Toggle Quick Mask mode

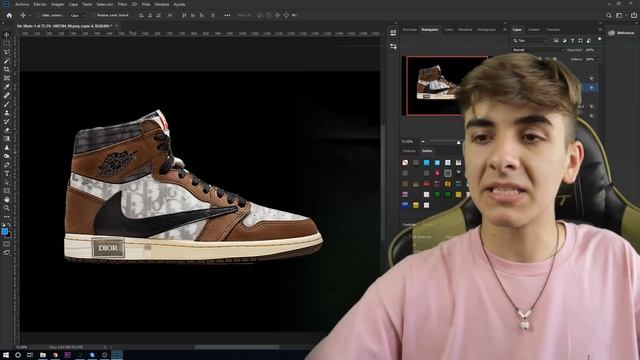pyautogui.click(x=7, y=244)
